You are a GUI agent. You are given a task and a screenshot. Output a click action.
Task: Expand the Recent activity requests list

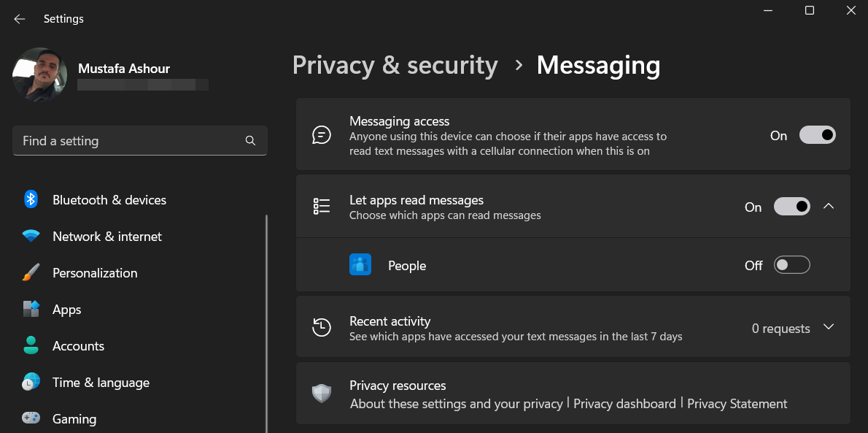click(x=829, y=327)
